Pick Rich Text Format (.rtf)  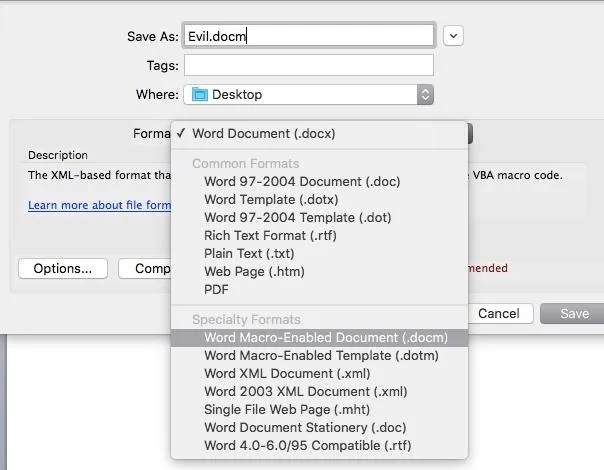tap(319, 235)
